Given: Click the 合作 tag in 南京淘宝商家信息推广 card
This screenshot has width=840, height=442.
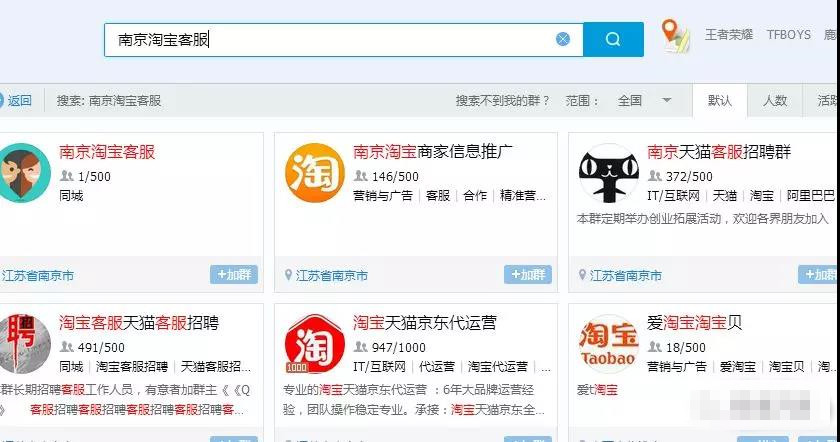Looking at the screenshot, I should coord(475,196).
